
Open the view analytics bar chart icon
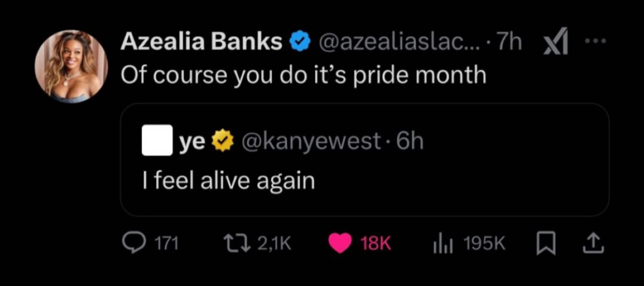click(443, 244)
